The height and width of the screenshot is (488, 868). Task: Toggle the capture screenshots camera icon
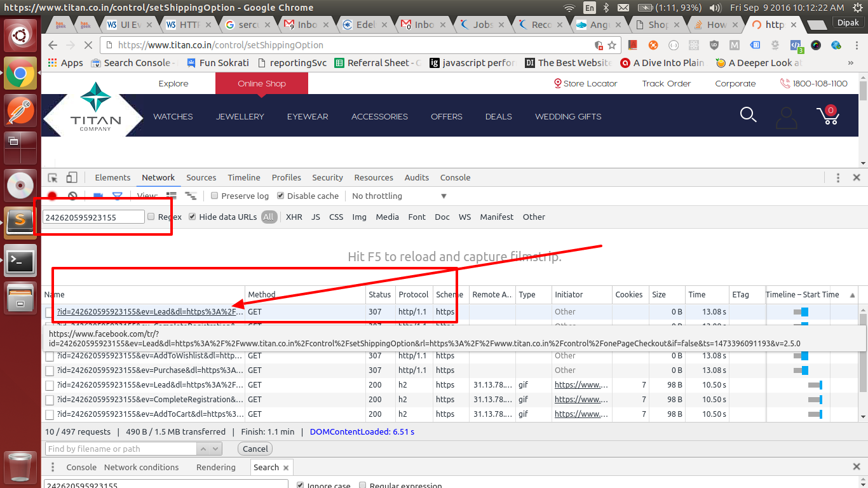[x=98, y=196]
